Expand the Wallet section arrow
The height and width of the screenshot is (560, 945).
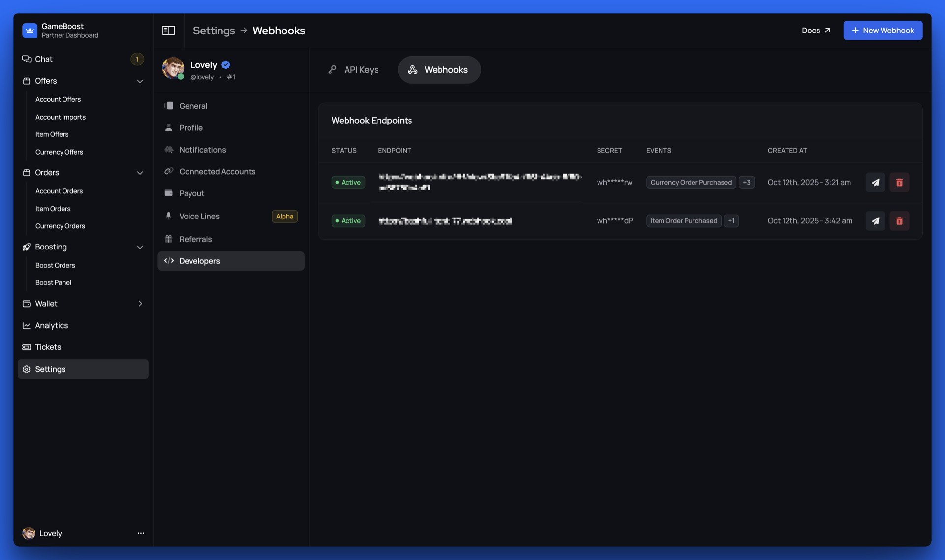[x=140, y=304]
